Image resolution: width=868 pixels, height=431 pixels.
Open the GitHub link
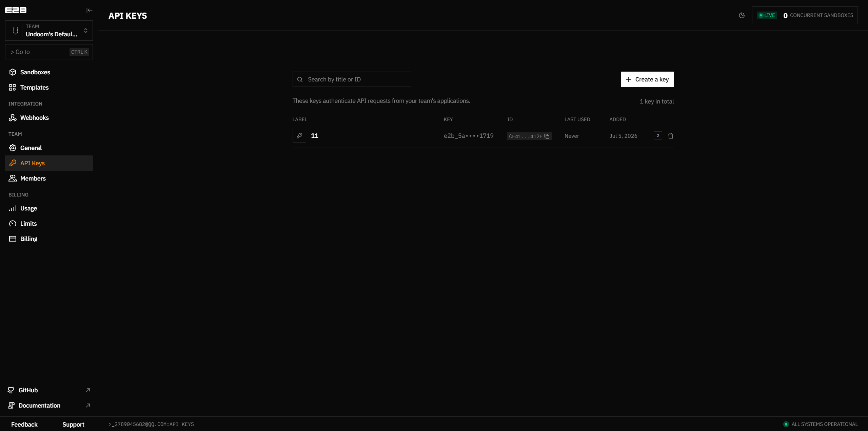pos(49,390)
